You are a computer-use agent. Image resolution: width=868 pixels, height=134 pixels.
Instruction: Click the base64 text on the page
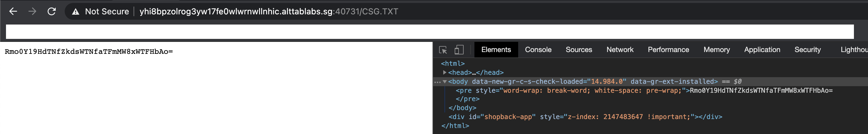tap(89, 51)
